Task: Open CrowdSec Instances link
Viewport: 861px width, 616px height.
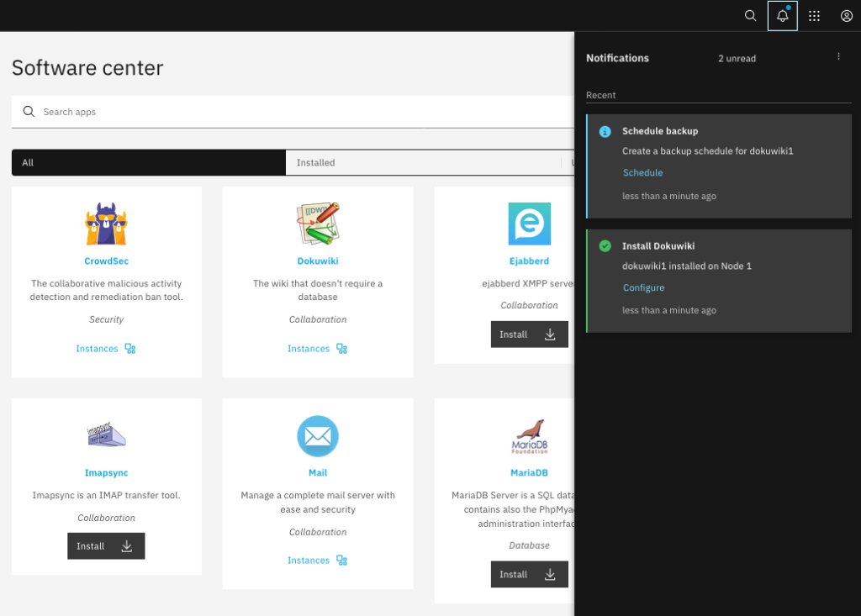Action: coord(97,349)
